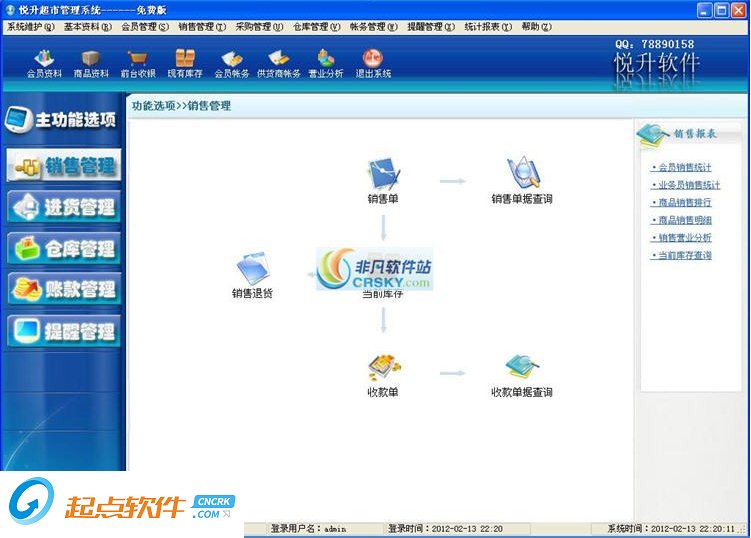Click 系统时间 status bar entry
This screenshot has width=751, height=538.
671,528
